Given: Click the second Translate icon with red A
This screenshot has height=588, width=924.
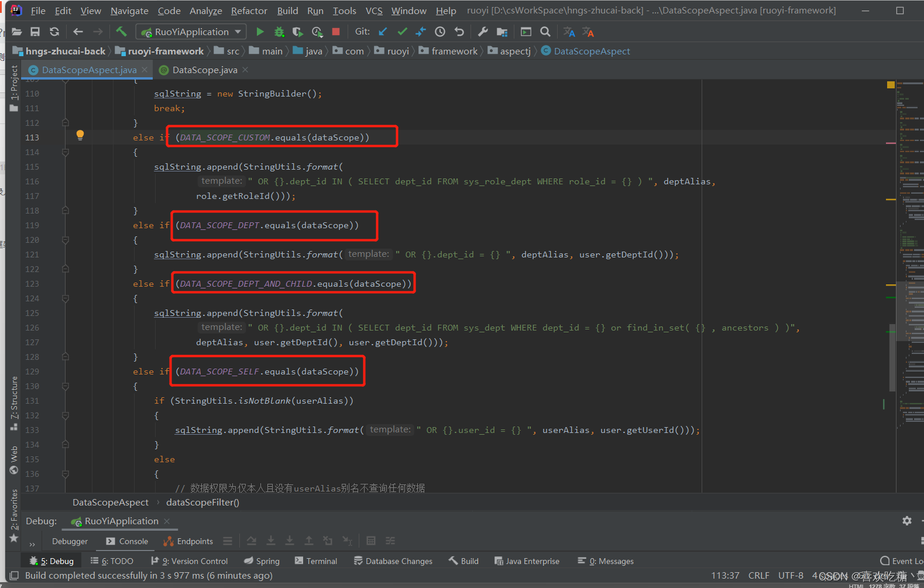Looking at the screenshot, I should pyautogui.click(x=588, y=32).
